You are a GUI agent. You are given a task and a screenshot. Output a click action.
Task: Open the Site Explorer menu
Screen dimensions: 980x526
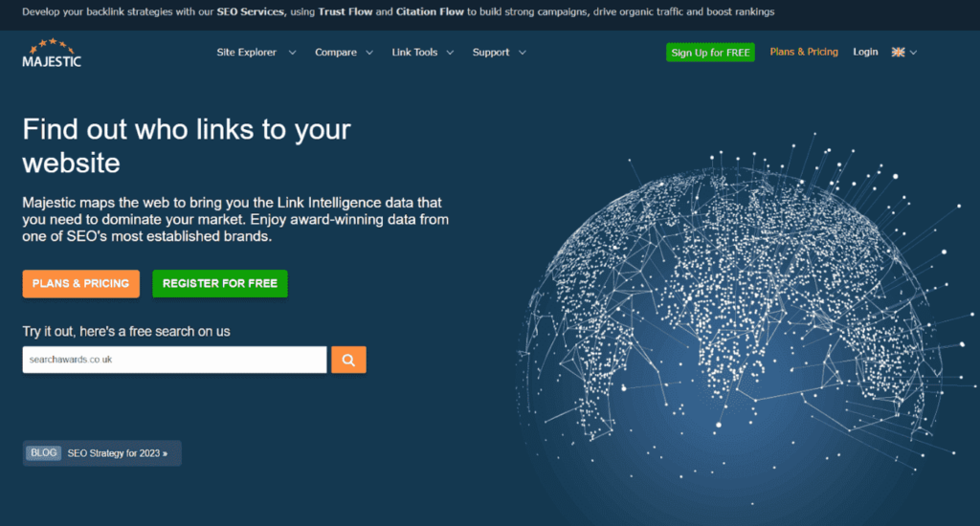tap(246, 53)
